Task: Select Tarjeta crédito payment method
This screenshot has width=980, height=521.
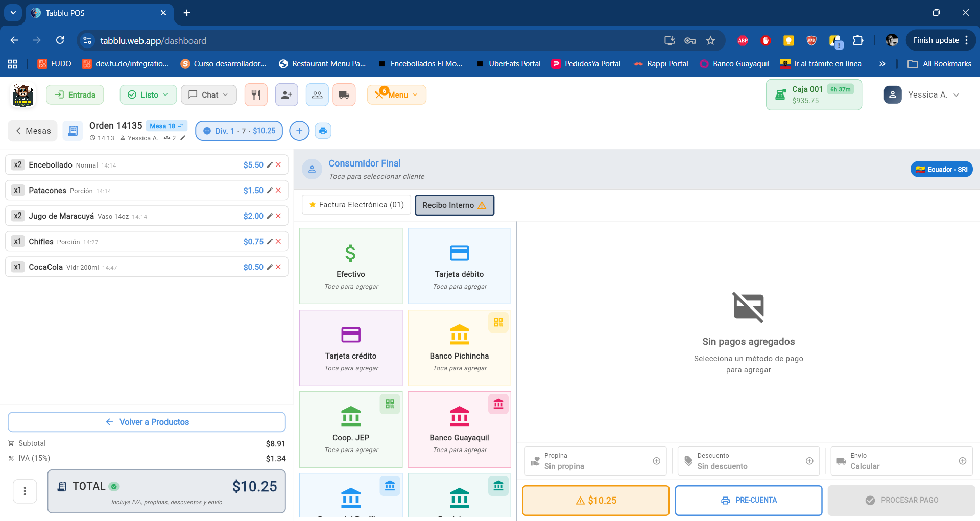Action: (x=351, y=348)
